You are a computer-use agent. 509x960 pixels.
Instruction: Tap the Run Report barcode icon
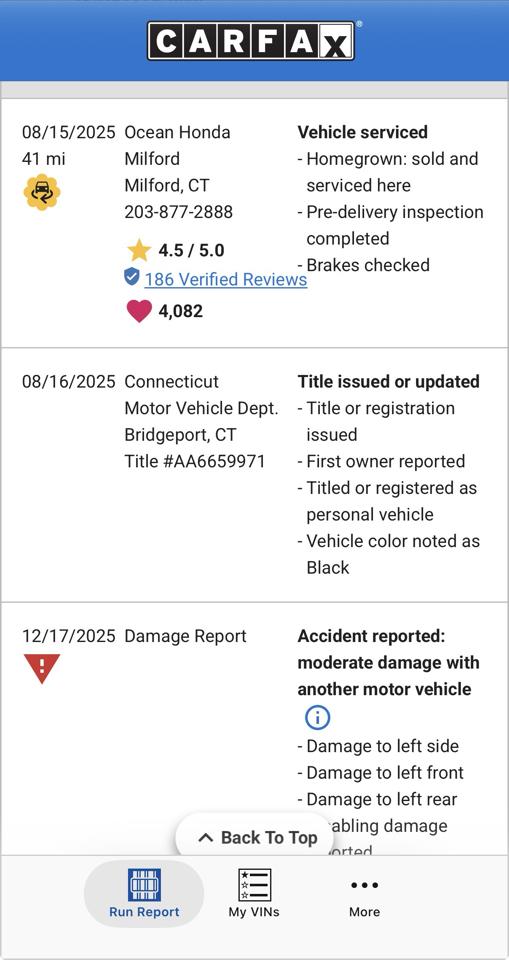[145, 885]
